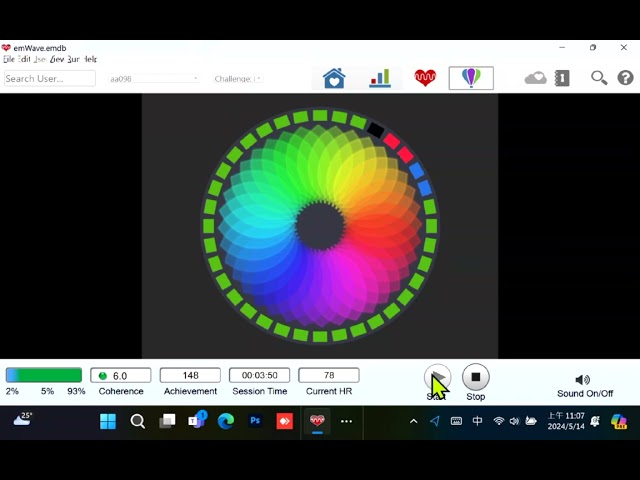This screenshot has height=480, width=640.
Task: Switch to the heart wave session view
Action: 425,78
